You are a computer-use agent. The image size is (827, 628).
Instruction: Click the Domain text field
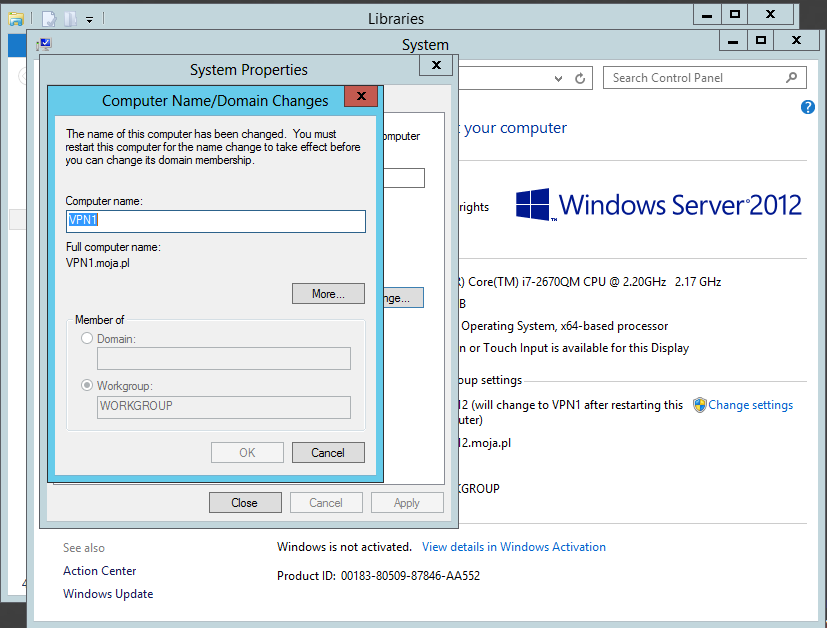224,359
